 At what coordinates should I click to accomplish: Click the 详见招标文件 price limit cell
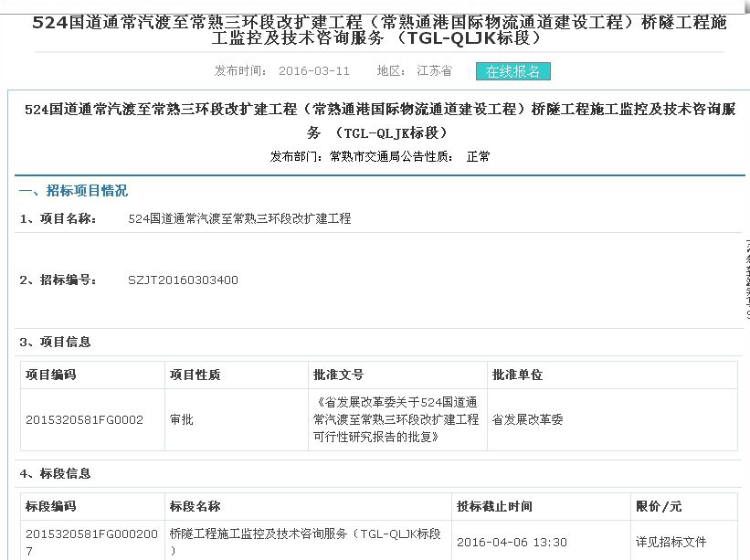(671, 542)
